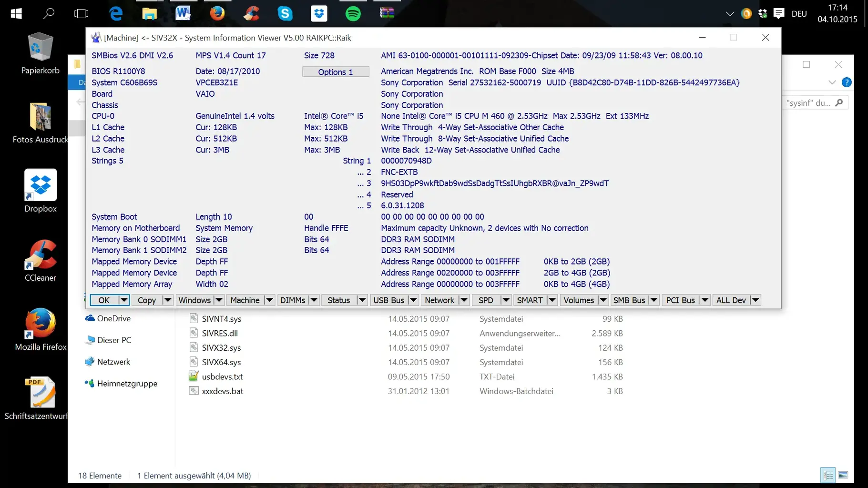Click the PCI Bus button

(681, 300)
